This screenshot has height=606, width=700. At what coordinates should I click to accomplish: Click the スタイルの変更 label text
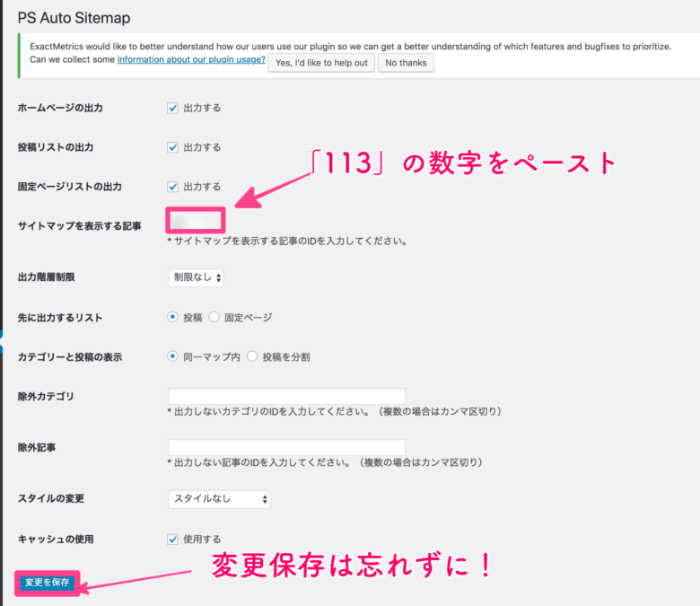[x=51, y=498]
